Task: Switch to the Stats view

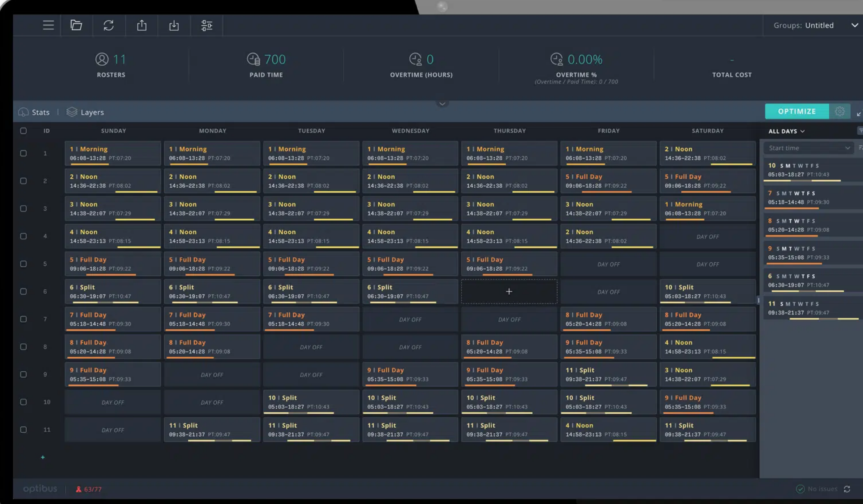Action: coord(34,112)
